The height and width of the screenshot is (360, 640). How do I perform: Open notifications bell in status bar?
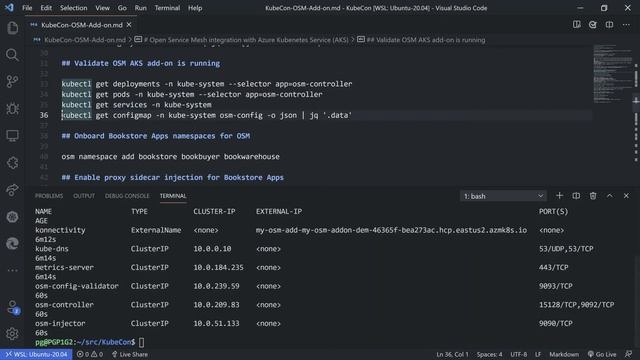(x=629, y=354)
